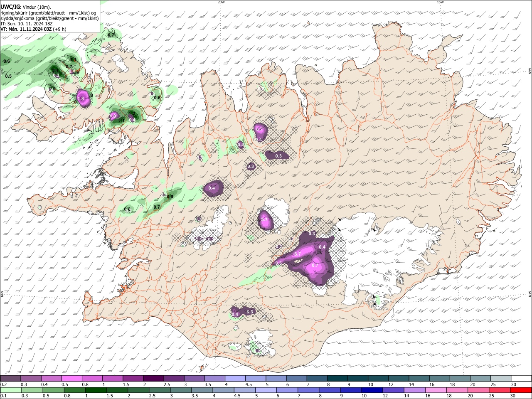Click upper legend swatch between 0.3 and 0.4

[31, 378]
